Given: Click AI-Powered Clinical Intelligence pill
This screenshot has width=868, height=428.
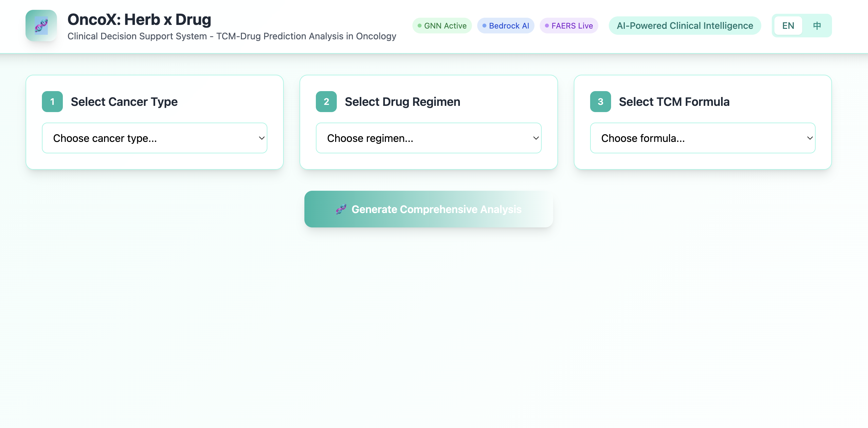Looking at the screenshot, I should (684, 26).
